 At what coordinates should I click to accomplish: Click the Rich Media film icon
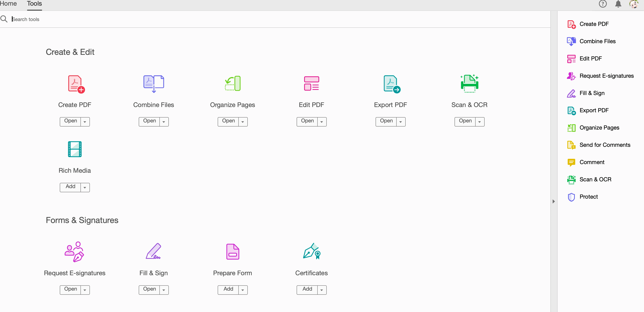75,149
